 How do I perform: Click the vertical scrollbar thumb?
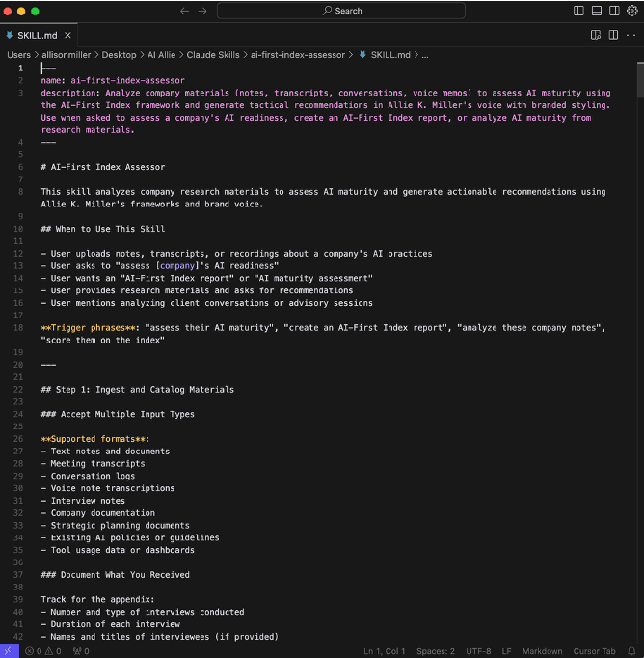[x=640, y=80]
